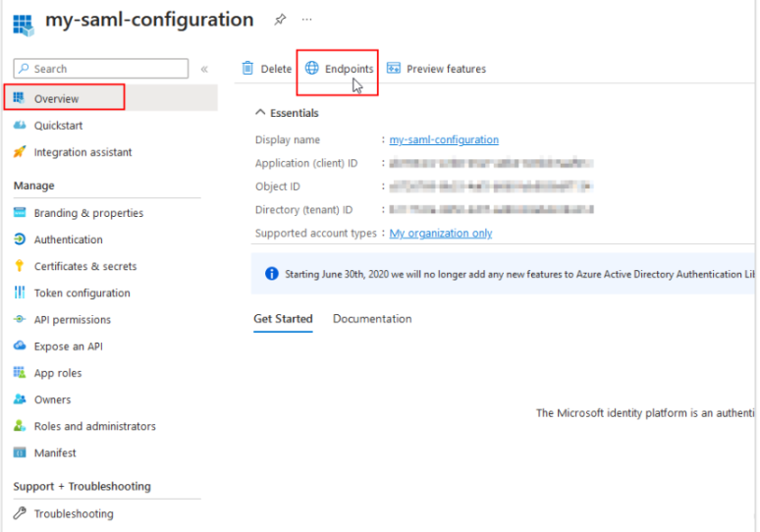Open Endpoints via the globe icon
Viewport: 760px width, 532px height.
(312, 69)
